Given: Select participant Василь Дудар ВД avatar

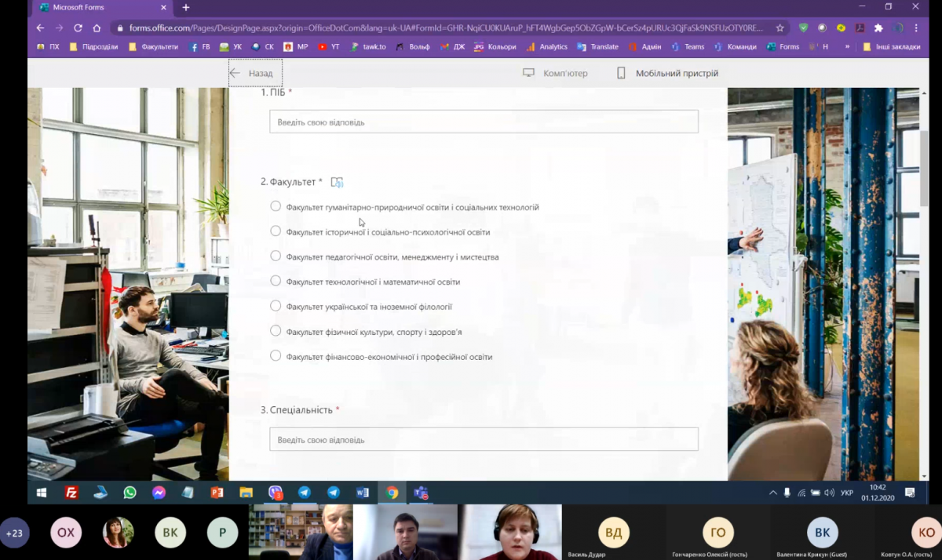Looking at the screenshot, I should (614, 533).
